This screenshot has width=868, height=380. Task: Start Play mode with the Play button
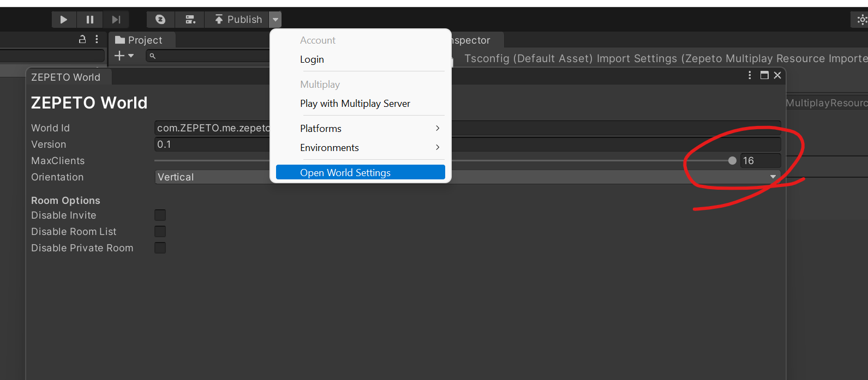(64, 20)
